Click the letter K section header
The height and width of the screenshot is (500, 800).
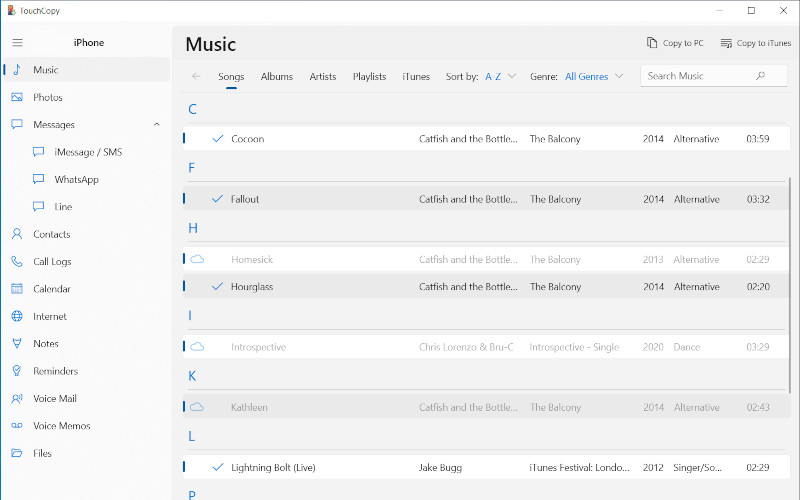192,376
